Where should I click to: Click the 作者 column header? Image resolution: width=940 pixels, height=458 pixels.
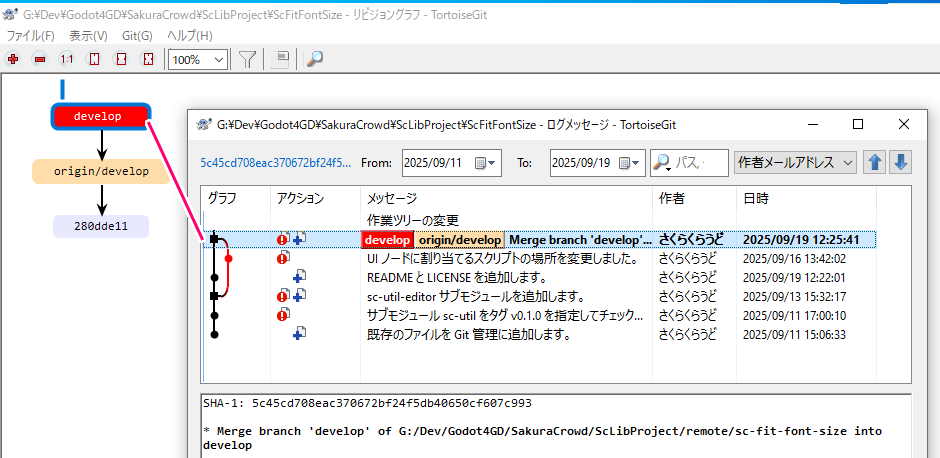click(x=694, y=197)
